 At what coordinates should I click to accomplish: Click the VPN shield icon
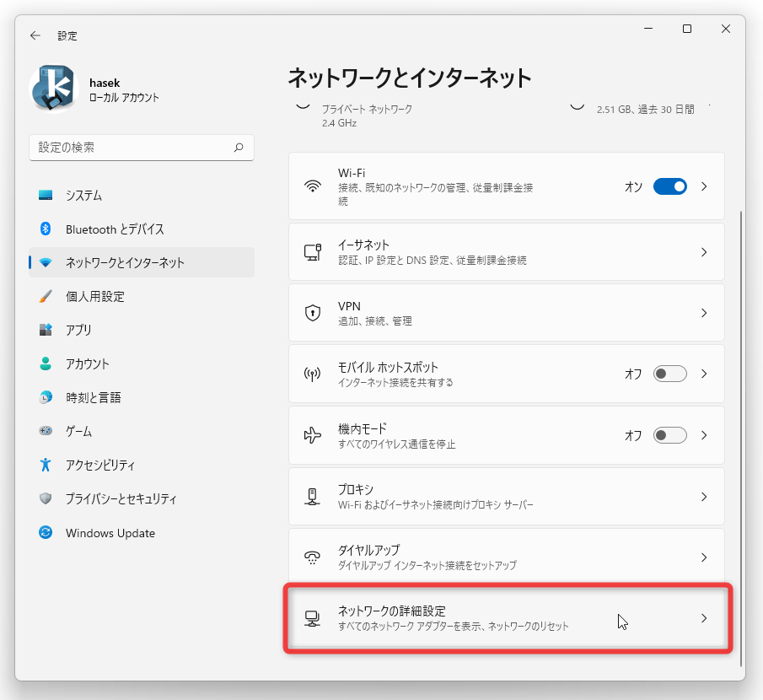313,313
